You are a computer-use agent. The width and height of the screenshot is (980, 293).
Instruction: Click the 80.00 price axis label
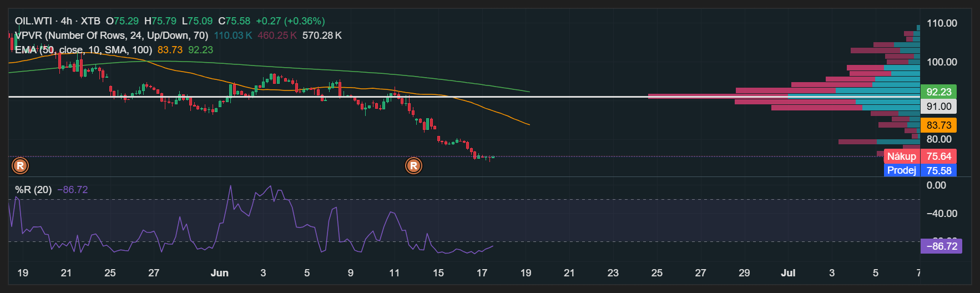(939, 139)
